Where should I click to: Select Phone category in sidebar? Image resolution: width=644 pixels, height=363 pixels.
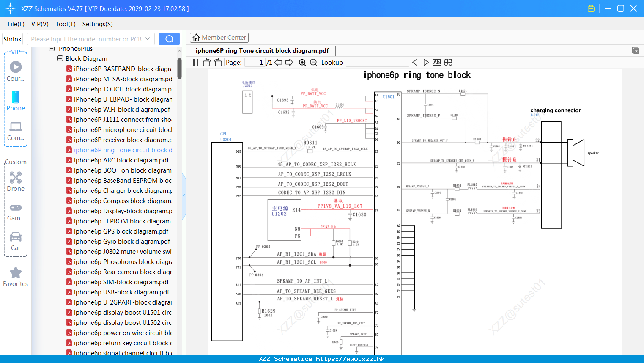(16, 101)
